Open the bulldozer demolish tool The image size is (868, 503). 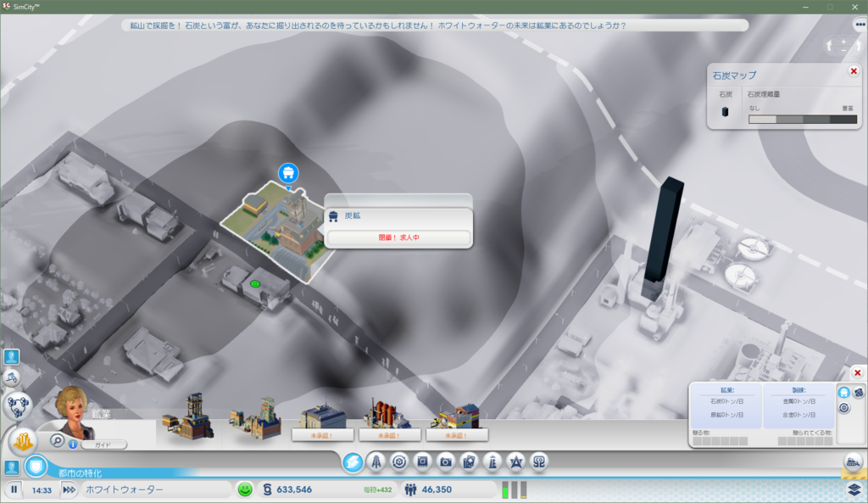853,462
